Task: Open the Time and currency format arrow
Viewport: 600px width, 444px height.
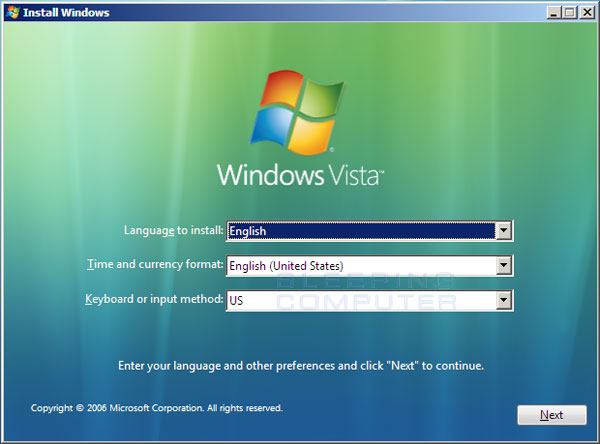Action: click(x=504, y=265)
